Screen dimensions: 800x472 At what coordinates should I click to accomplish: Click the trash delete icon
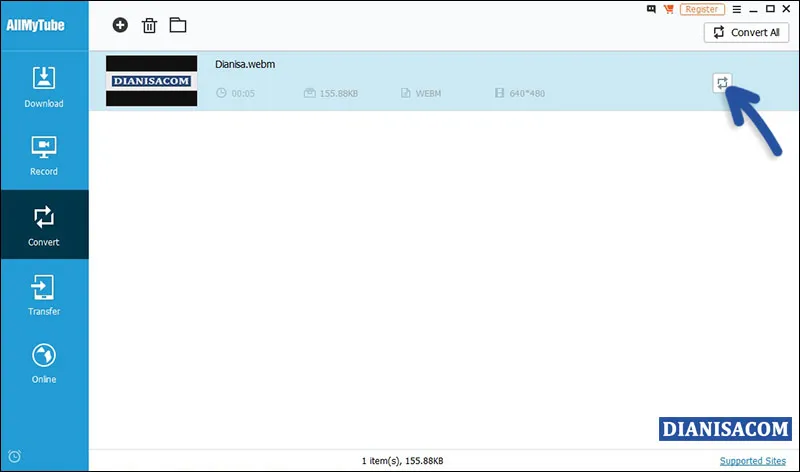pos(149,26)
